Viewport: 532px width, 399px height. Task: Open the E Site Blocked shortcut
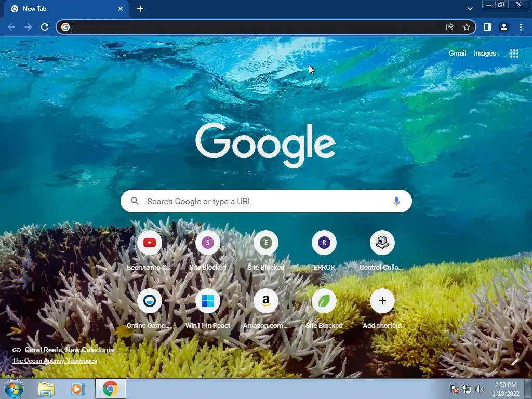pyautogui.click(x=266, y=243)
